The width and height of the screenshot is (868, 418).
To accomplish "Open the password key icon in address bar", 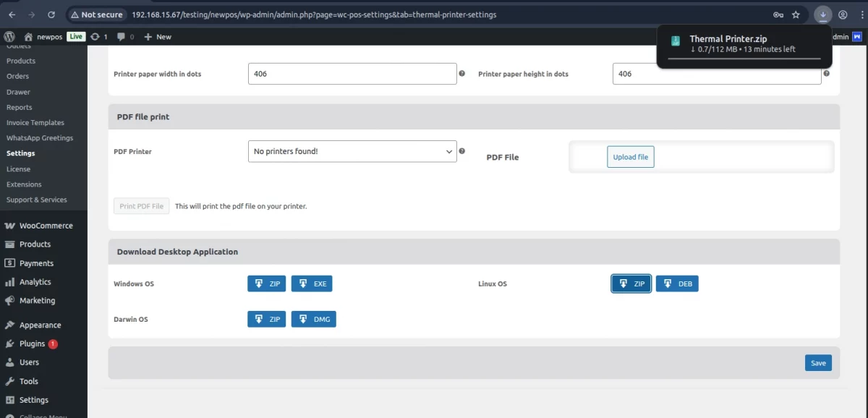I will pyautogui.click(x=778, y=14).
